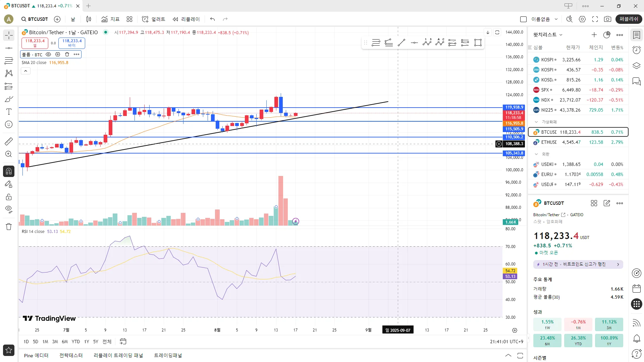Collapse the cryptocurrency section in watchlist
The height and width of the screenshot is (362, 644).
(536, 122)
